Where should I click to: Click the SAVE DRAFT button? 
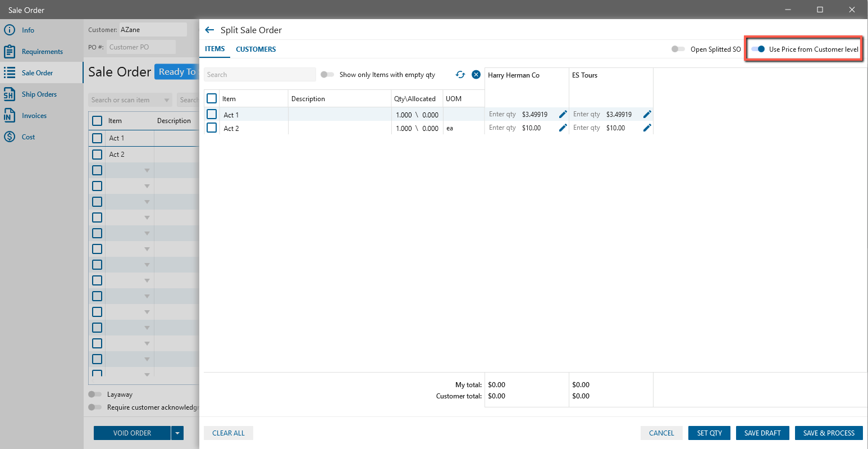762,433
